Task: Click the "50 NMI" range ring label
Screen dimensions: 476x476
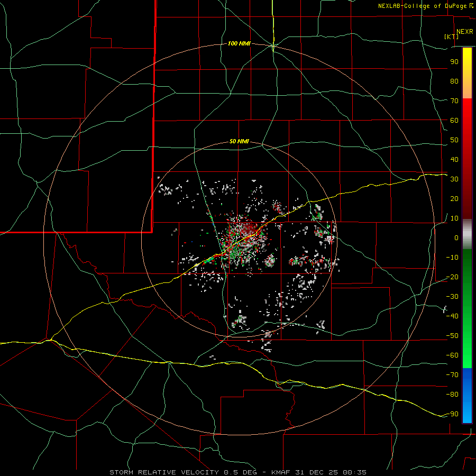Action: click(x=239, y=141)
